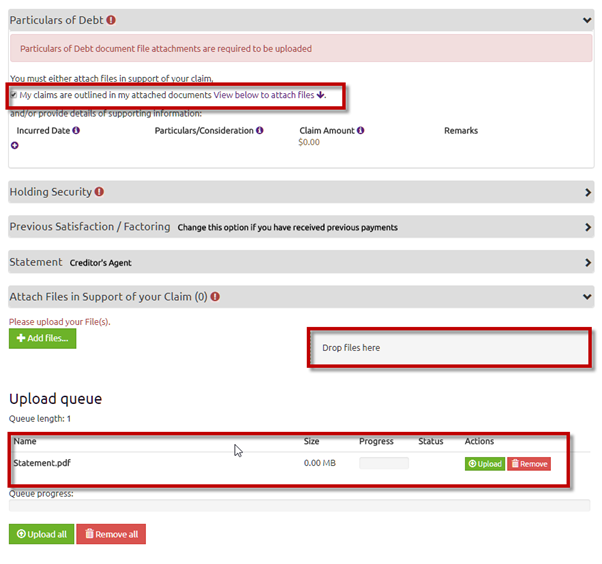The width and height of the screenshot is (602, 564).
Task: Click the red Remove all button
Action: (x=111, y=534)
